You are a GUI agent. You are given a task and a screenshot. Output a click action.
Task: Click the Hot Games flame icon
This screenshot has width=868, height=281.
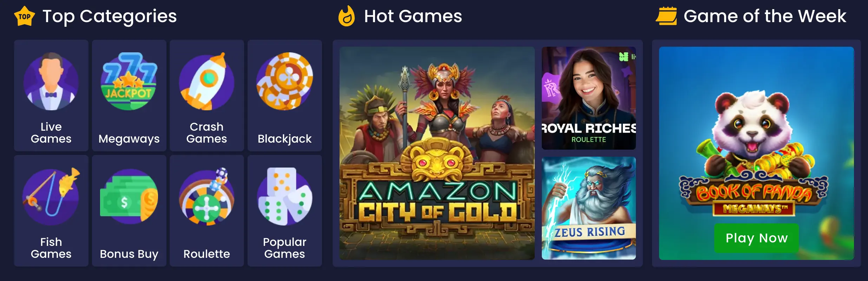tap(347, 16)
